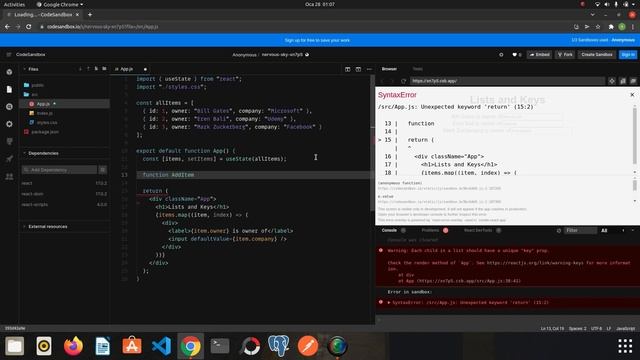Image resolution: width=640 pixels, height=360 pixels.
Task: Open the Google Chrome app menu
Action: tap(60, 4)
